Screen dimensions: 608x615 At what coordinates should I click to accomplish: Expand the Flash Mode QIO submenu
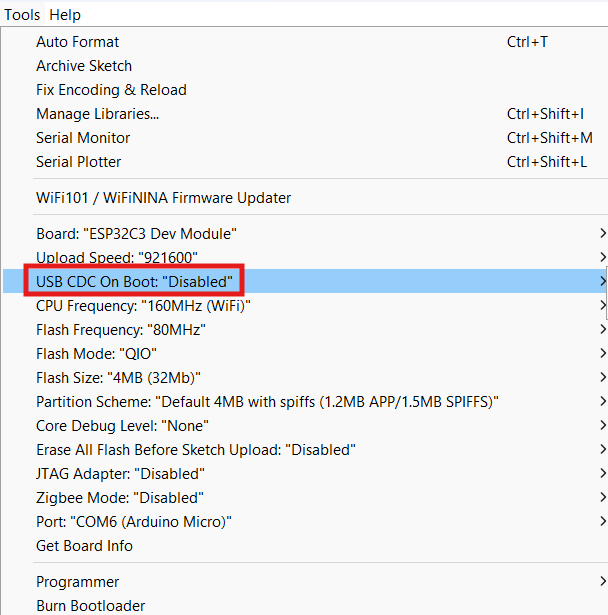[96, 354]
